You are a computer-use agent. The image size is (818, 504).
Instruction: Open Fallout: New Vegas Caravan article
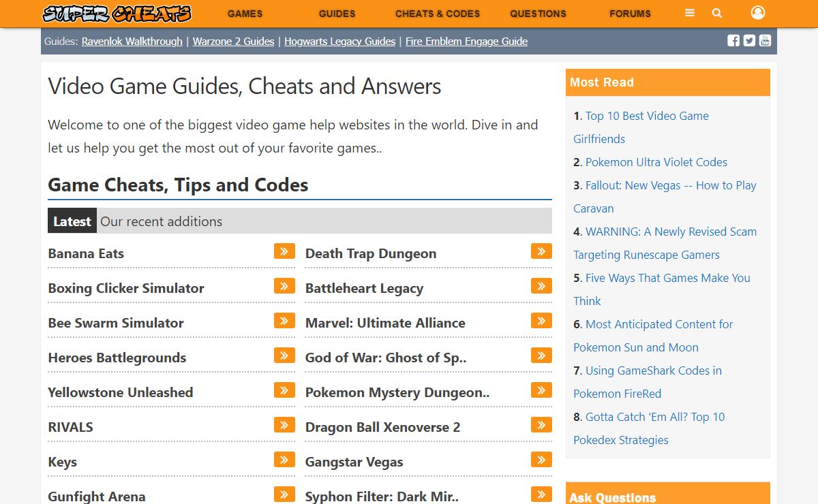(665, 197)
